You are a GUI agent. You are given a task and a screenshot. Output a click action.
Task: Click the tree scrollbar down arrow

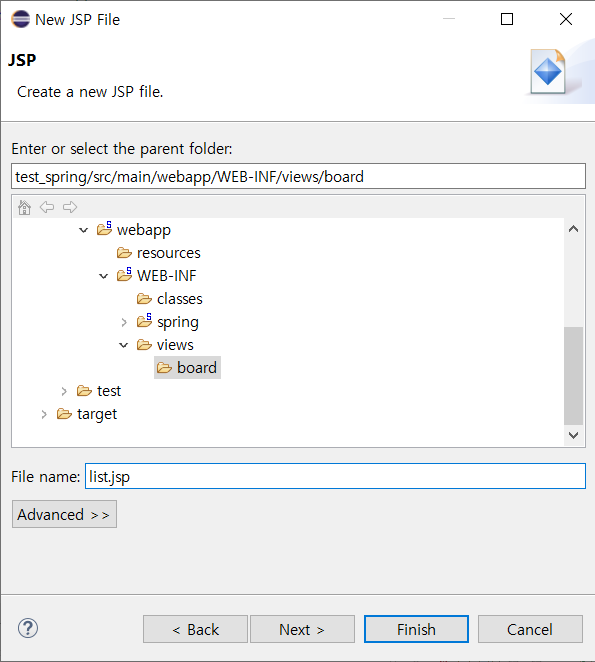(573, 435)
